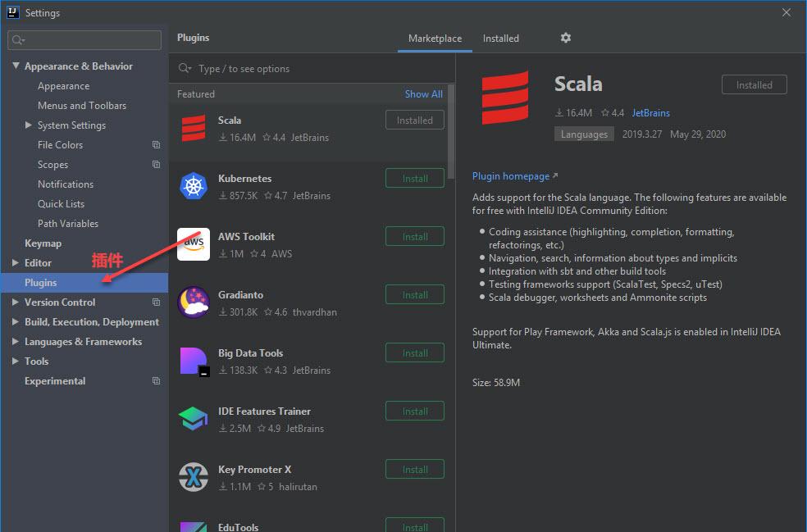The height and width of the screenshot is (532, 807).
Task: Expand System Settings subtree
Action: pyautogui.click(x=29, y=125)
